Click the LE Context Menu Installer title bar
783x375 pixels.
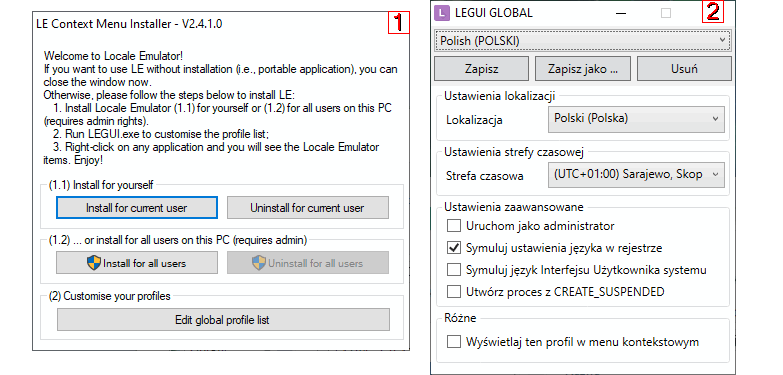pos(212,24)
